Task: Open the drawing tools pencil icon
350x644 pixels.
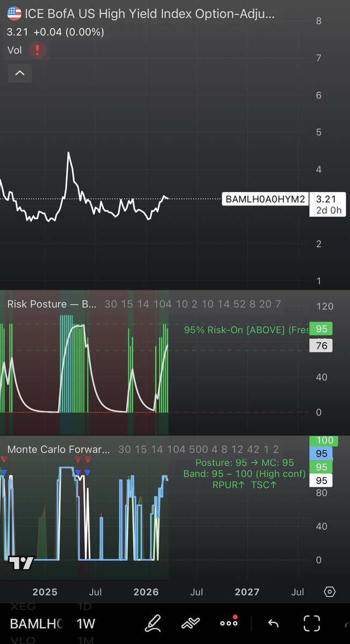Action: tap(153, 623)
